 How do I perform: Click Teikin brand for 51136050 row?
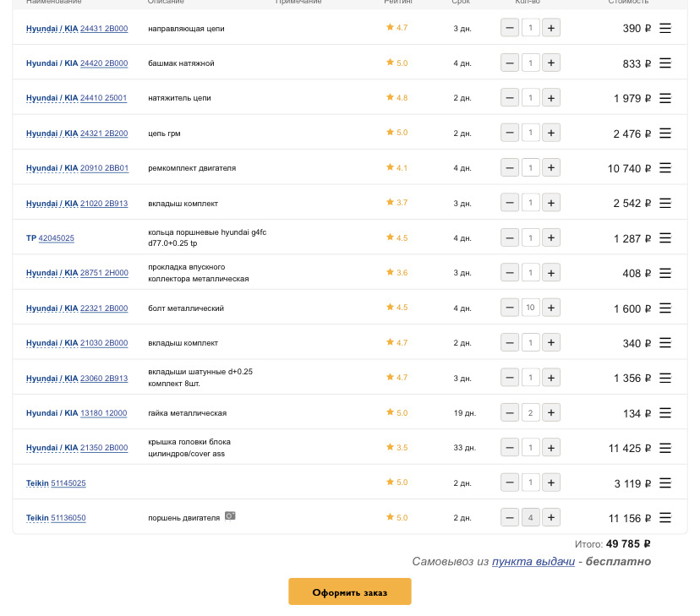pos(37,518)
